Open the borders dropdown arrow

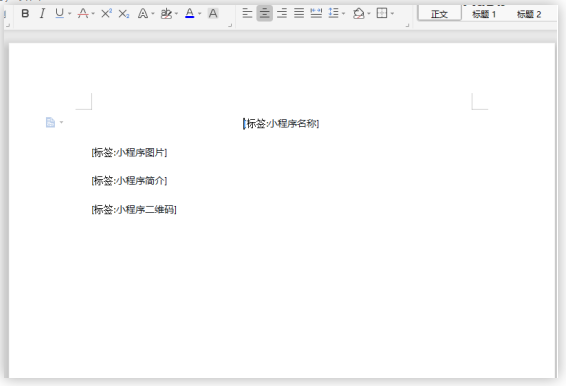[x=392, y=14]
